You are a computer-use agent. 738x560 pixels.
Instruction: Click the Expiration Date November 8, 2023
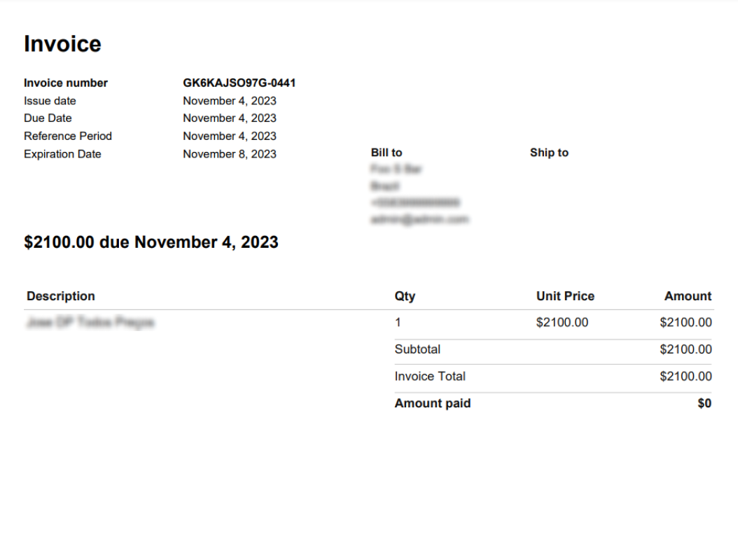[230, 154]
